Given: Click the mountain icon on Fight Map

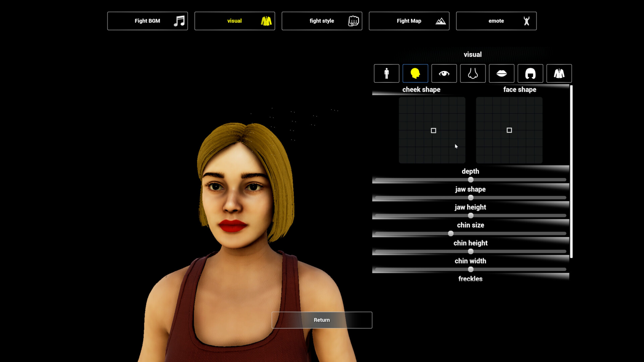Looking at the screenshot, I should (440, 21).
